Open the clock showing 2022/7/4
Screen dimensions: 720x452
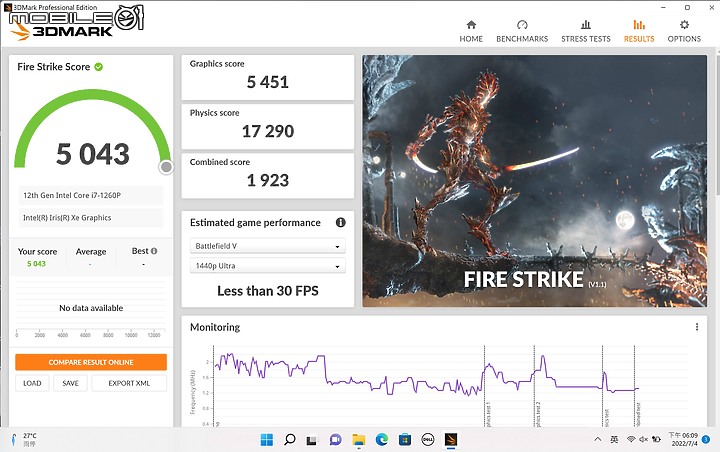point(683,439)
